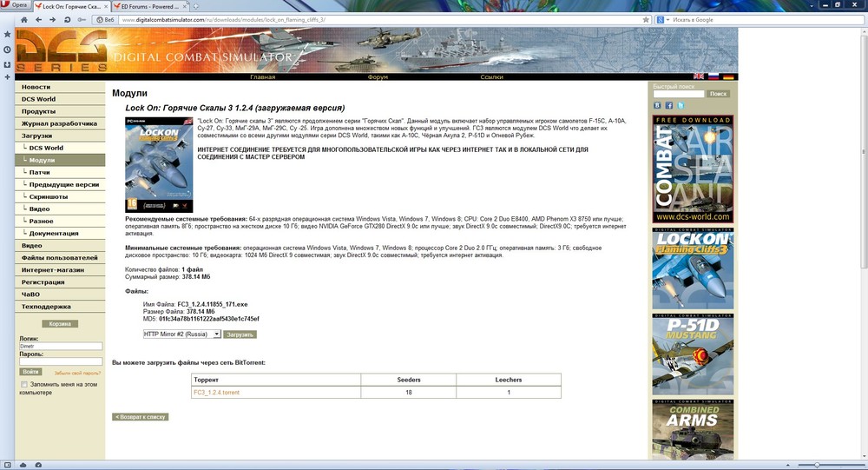Tick the Запомнить меня checkbox
The width and height of the screenshot is (868, 470).
[23, 384]
